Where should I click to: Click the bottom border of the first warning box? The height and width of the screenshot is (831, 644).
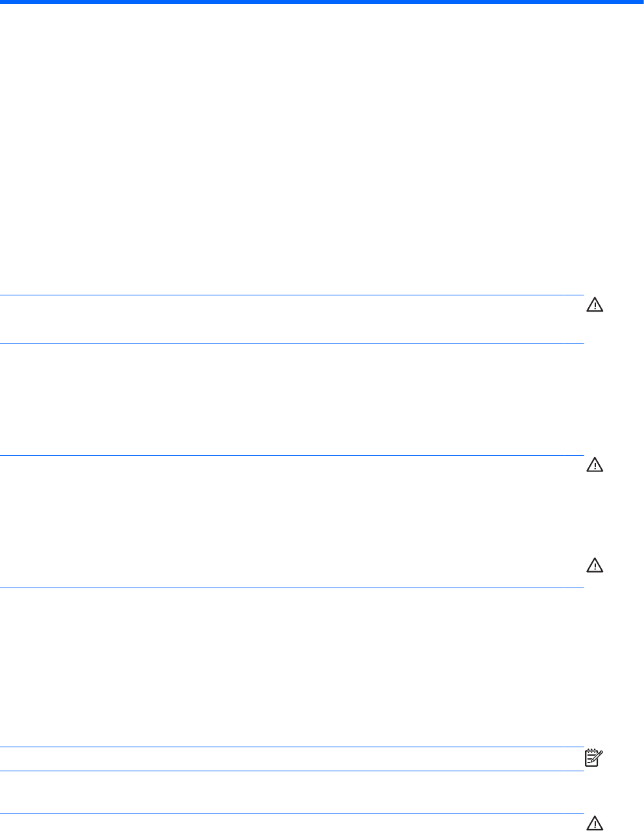292,343
